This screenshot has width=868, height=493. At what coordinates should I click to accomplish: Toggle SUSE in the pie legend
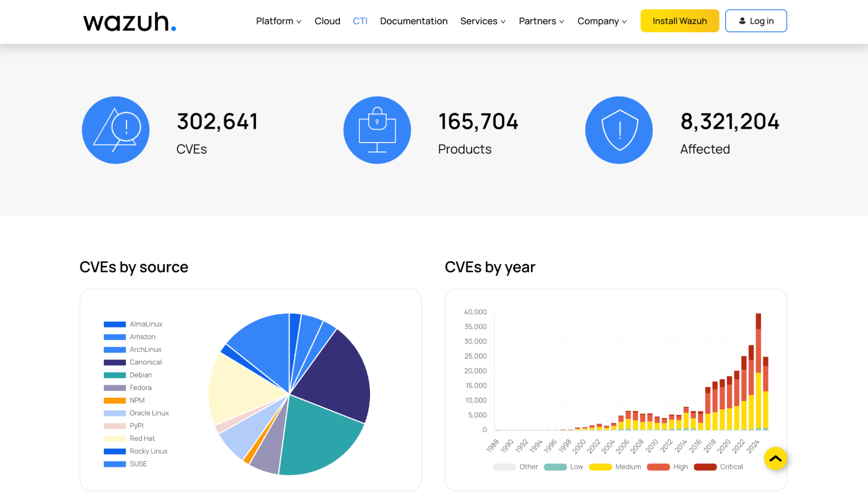125,464
